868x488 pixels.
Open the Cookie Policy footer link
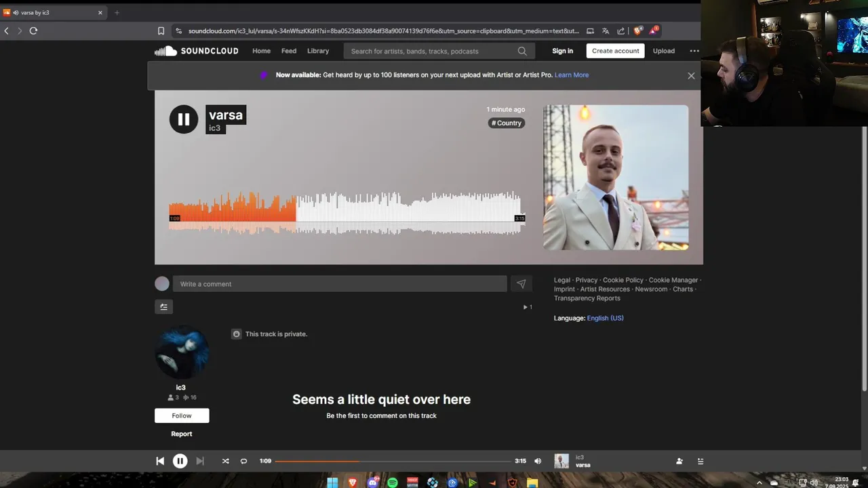623,280
